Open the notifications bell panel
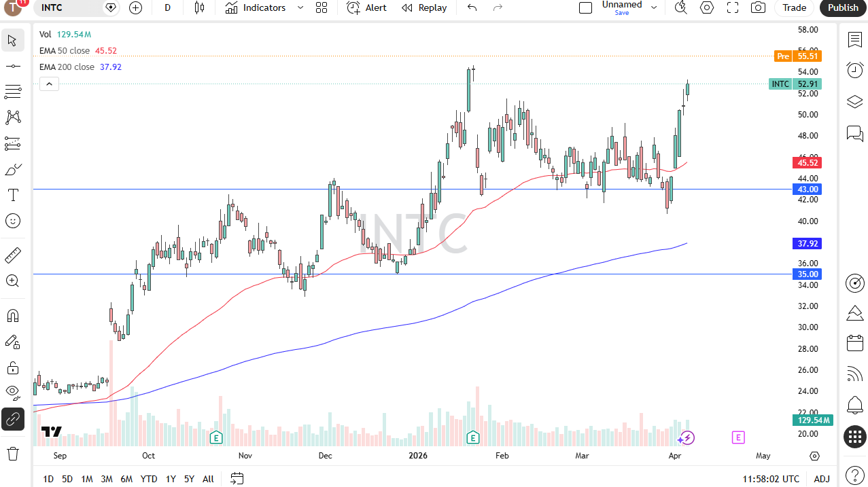The image size is (868, 487). [x=855, y=405]
